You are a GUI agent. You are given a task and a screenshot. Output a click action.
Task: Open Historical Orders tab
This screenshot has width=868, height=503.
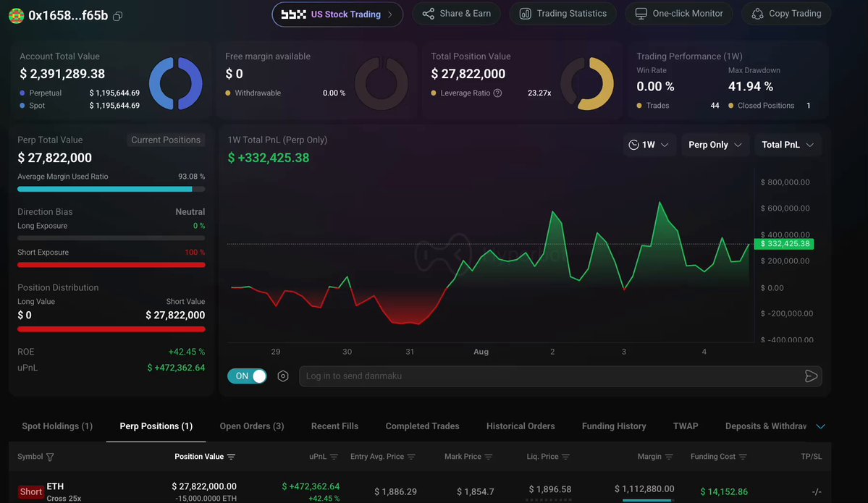pyautogui.click(x=521, y=426)
